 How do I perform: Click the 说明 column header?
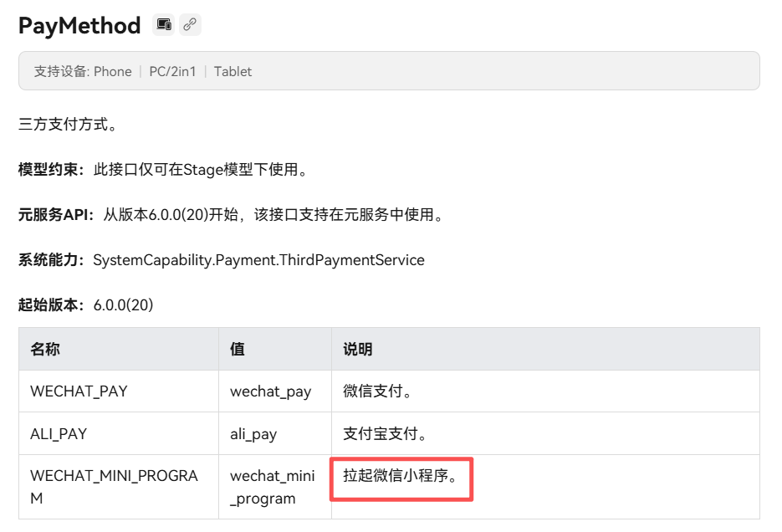(545, 349)
